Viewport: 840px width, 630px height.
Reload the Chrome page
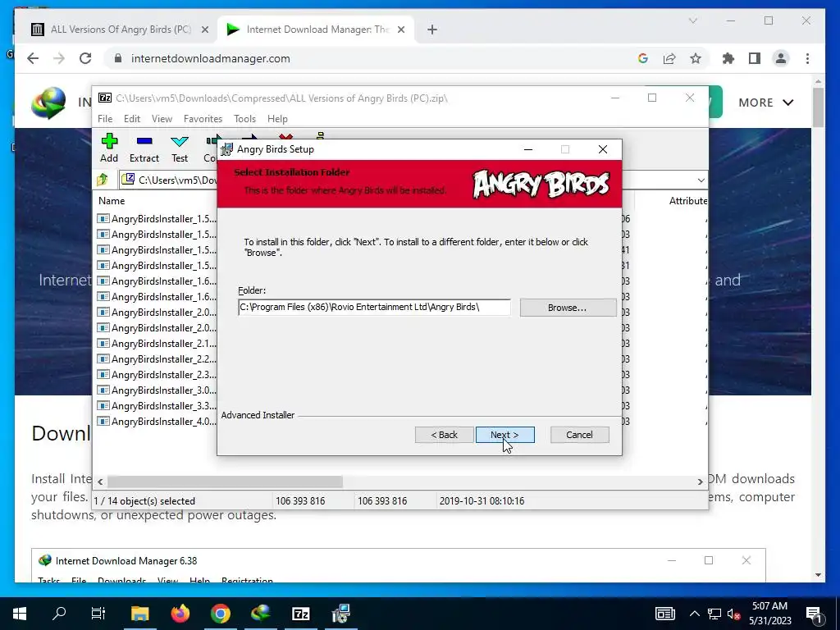pyautogui.click(x=85, y=58)
